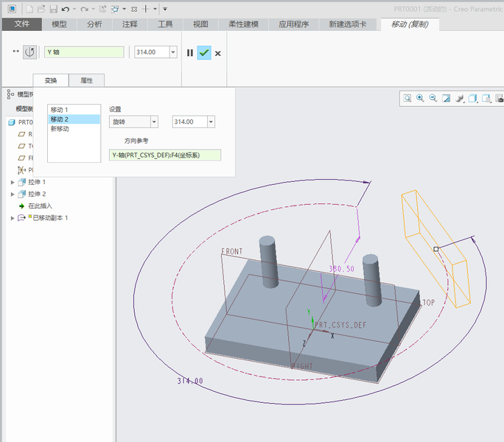Pause the move copy feature tool
This screenshot has height=442, width=504.
click(x=190, y=53)
